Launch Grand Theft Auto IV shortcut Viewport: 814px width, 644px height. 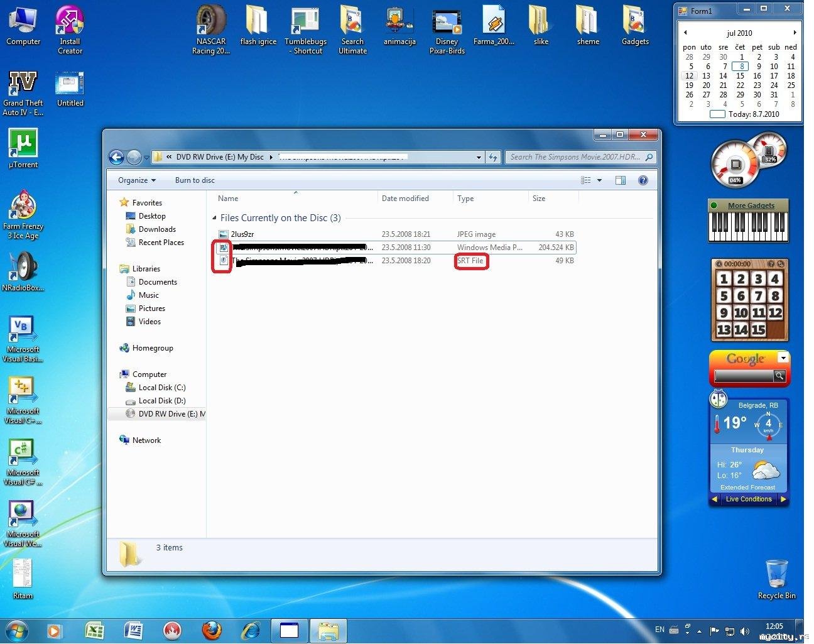pyautogui.click(x=23, y=93)
